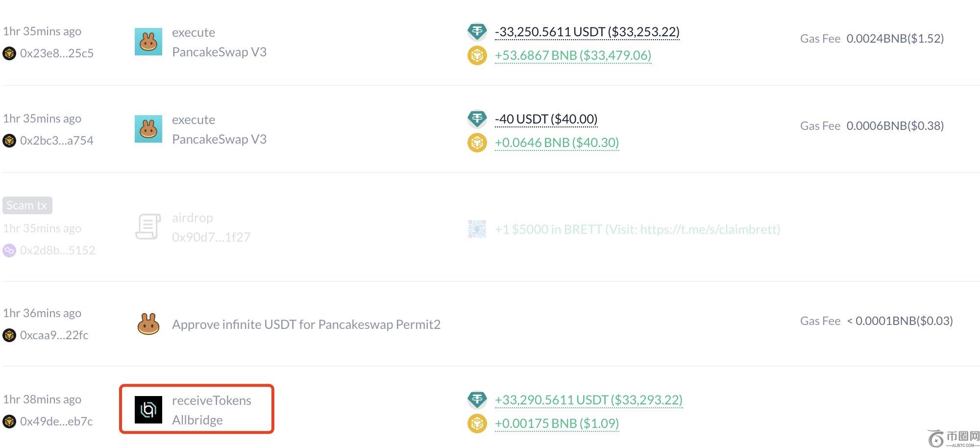Click the +0.0646 BNB amount link
This screenshot has height=448, width=980.
pyautogui.click(x=557, y=143)
